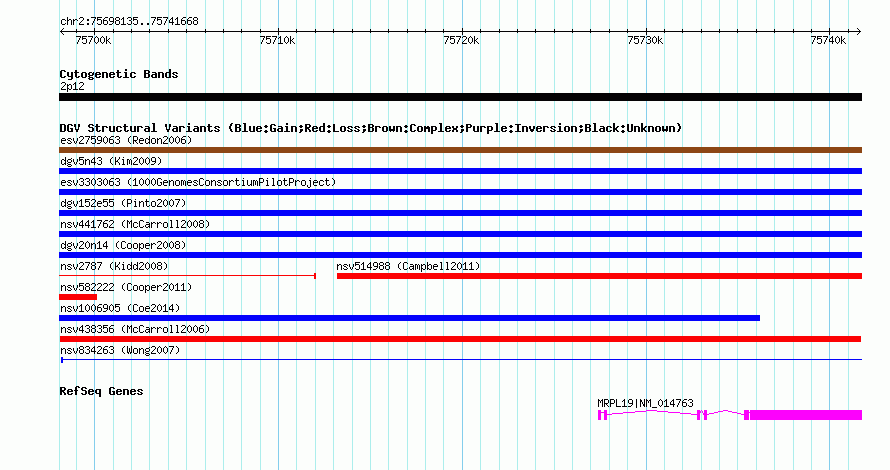Click the MRPL19|NM_014763 gene label
Image resolution: width=890 pixels, height=470 pixels.
pyautogui.click(x=645, y=403)
